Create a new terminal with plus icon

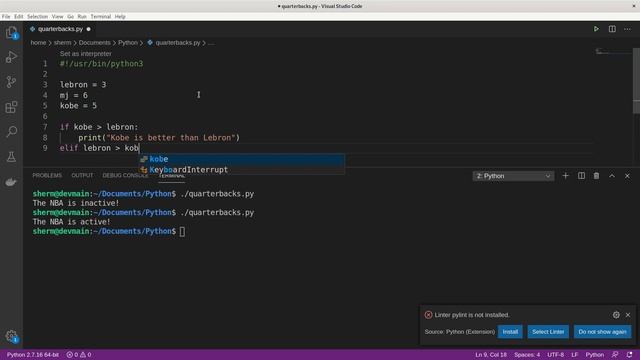pos(565,176)
